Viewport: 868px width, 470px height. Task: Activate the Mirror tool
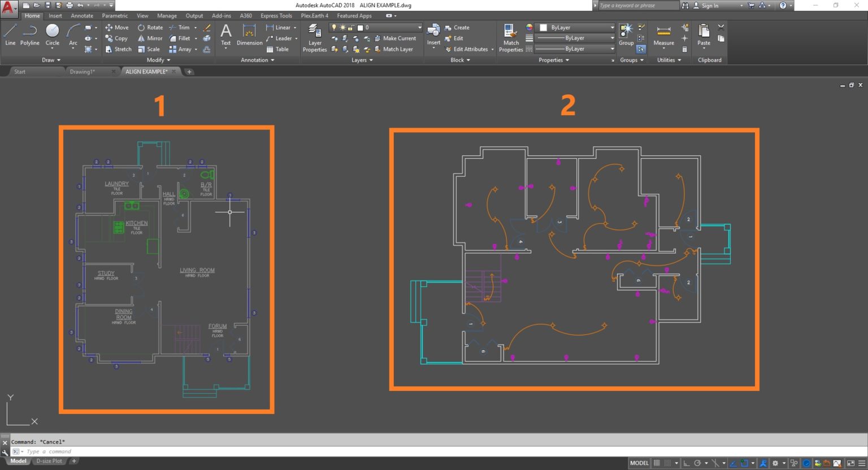tap(150, 38)
